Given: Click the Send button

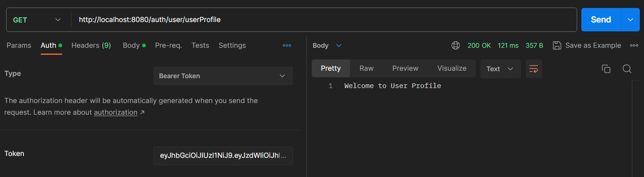Looking at the screenshot, I should pyautogui.click(x=601, y=20).
